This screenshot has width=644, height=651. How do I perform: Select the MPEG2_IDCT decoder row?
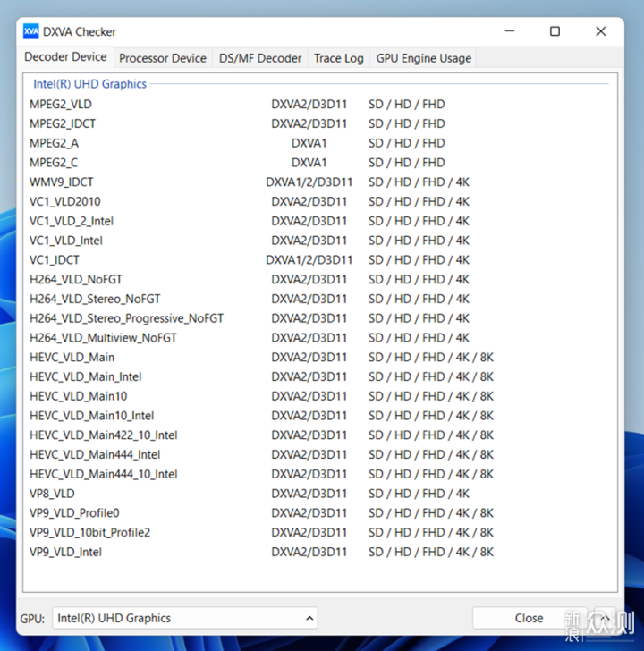[319, 123]
